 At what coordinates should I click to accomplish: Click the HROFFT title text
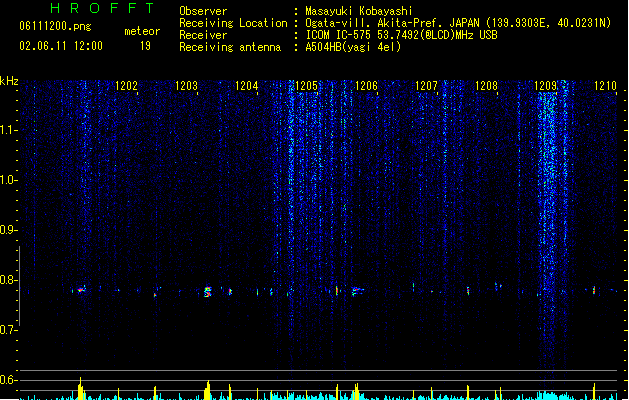coord(102,8)
